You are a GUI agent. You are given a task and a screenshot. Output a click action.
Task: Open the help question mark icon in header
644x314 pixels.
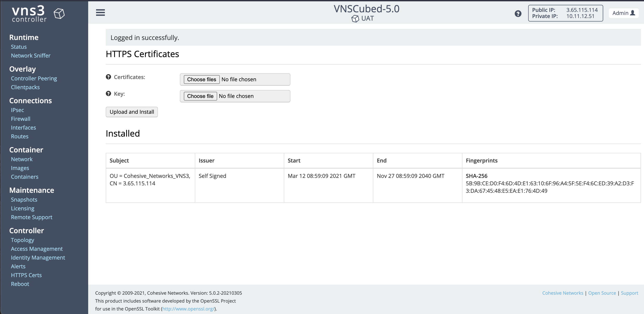tap(518, 14)
